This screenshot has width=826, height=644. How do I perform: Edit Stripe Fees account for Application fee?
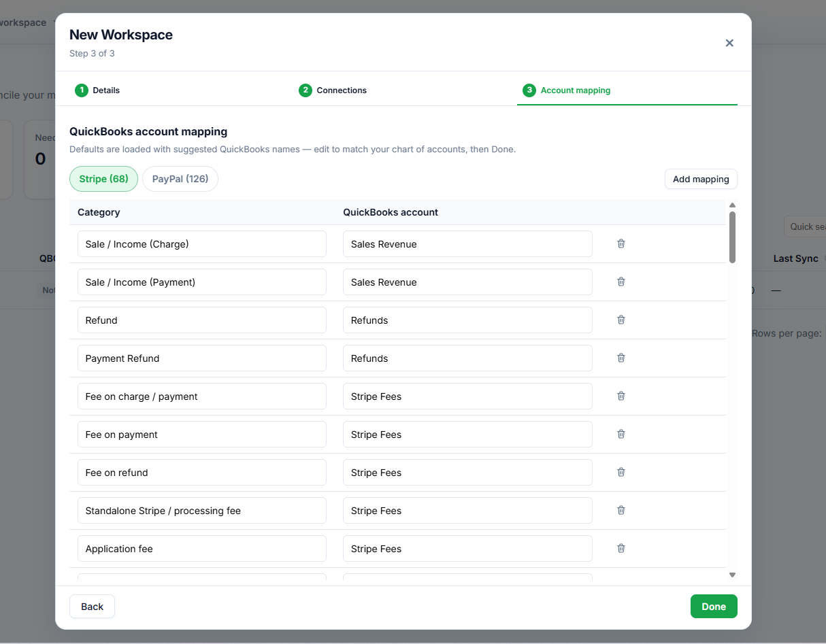coord(467,549)
